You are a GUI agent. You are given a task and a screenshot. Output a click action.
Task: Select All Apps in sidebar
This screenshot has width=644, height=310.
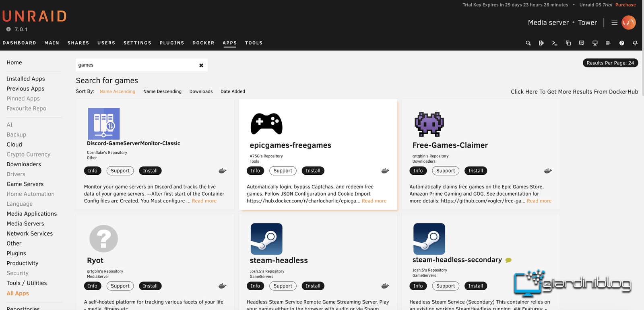pyautogui.click(x=18, y=293)
